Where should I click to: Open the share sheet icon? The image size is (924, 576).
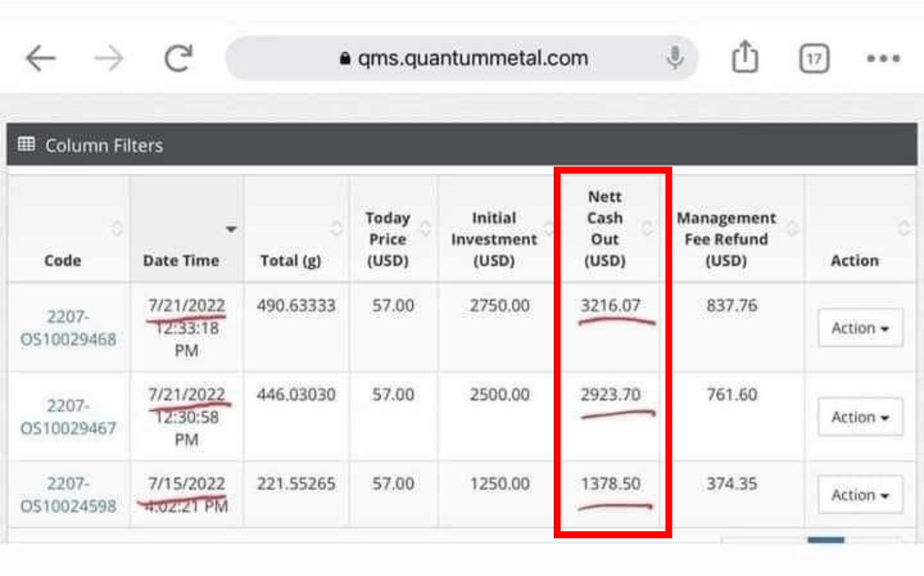tap(744, 57)
